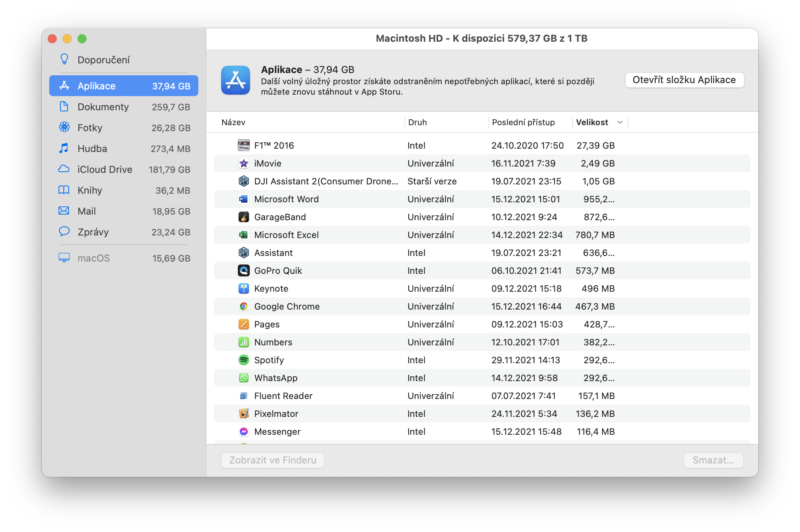Sort list by Poslední přístup column
This screenshot has width=800, height=532.
523,122
